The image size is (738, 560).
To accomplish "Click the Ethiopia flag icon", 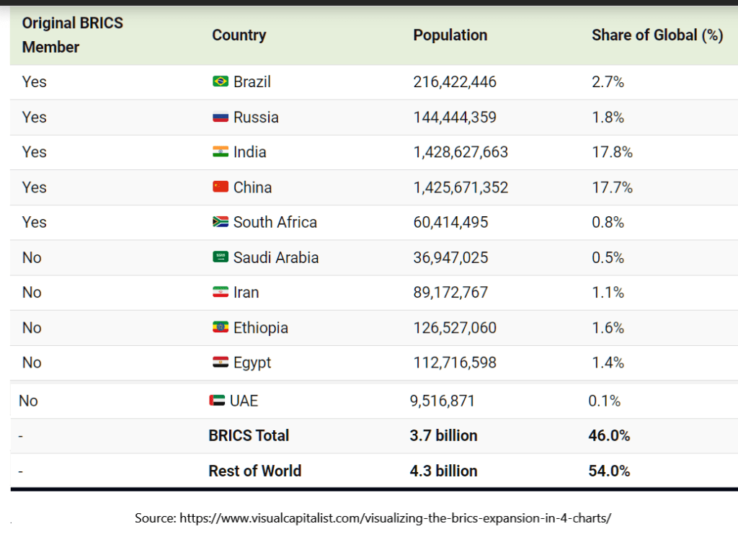I will pyautogui.click(x=221, y=328).
